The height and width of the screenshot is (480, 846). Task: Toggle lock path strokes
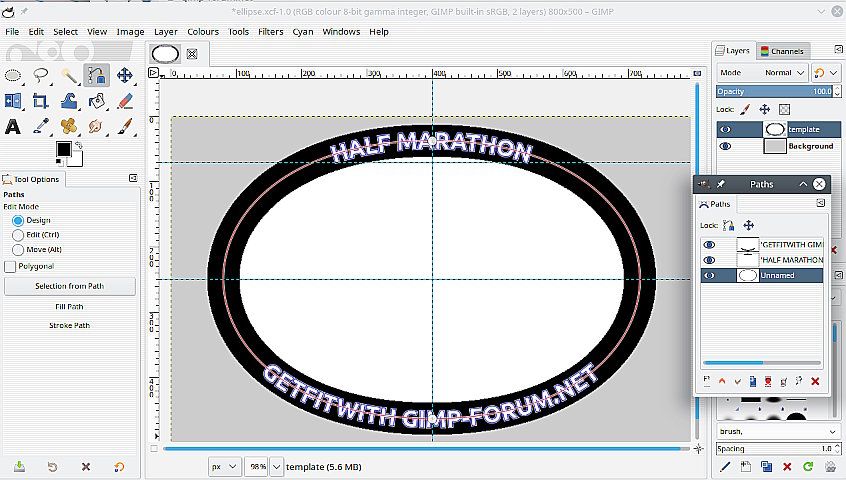click(728, 225)
